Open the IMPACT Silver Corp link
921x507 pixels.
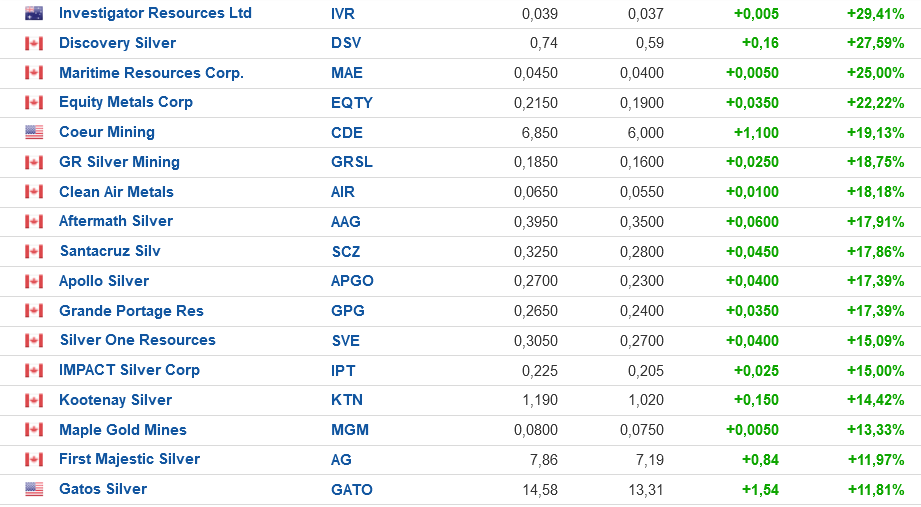point(129,370)
